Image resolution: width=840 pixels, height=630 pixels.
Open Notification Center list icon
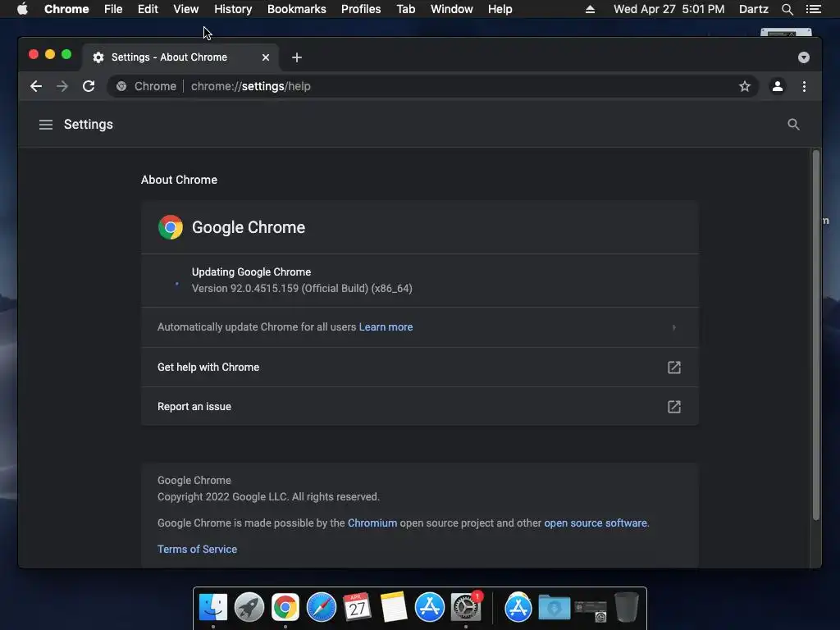click(x=814, y=9)
